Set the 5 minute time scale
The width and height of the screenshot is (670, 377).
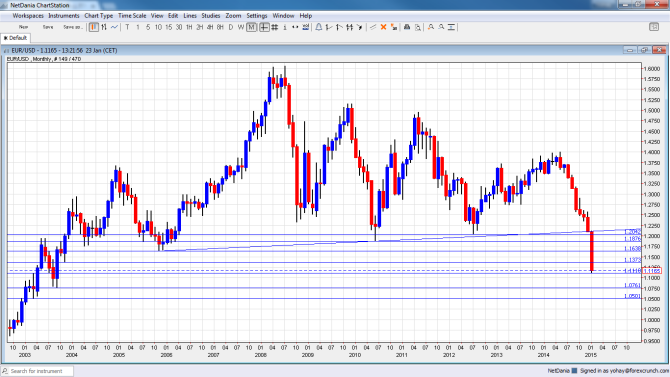[x=148, y=27]
